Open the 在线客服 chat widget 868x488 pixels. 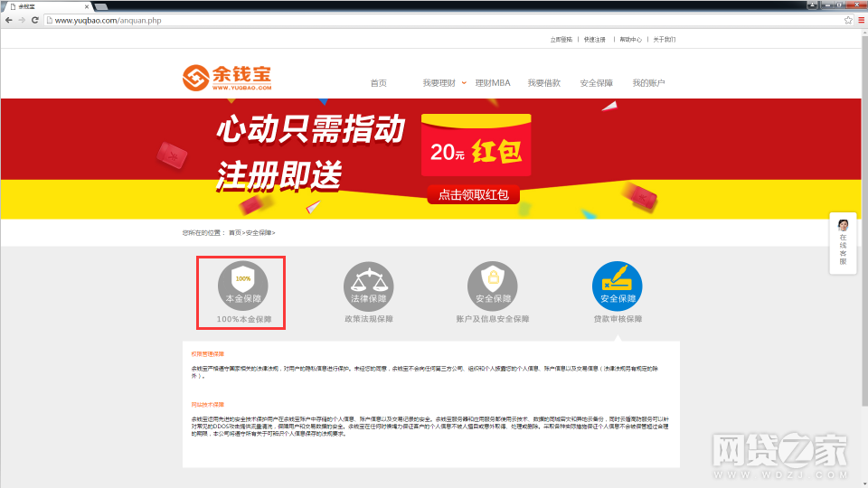[x=843, y=243]
